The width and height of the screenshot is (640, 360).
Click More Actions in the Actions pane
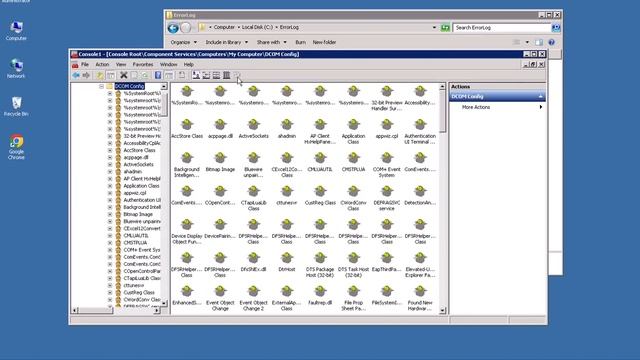click(476, 107)
